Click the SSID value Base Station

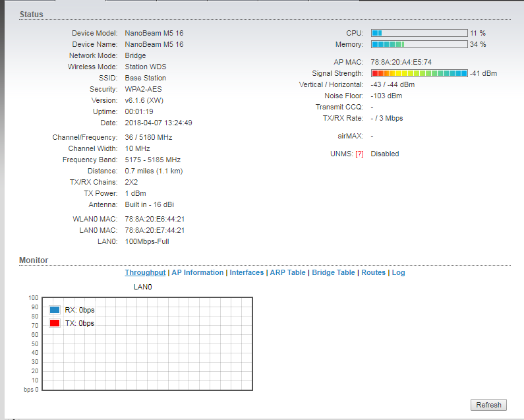point(146,78)
